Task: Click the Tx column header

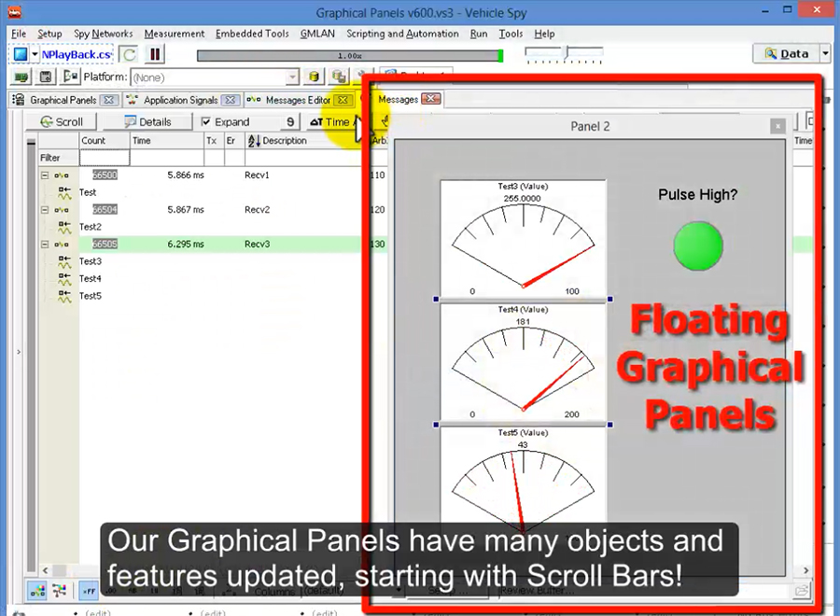Action: 214,140
